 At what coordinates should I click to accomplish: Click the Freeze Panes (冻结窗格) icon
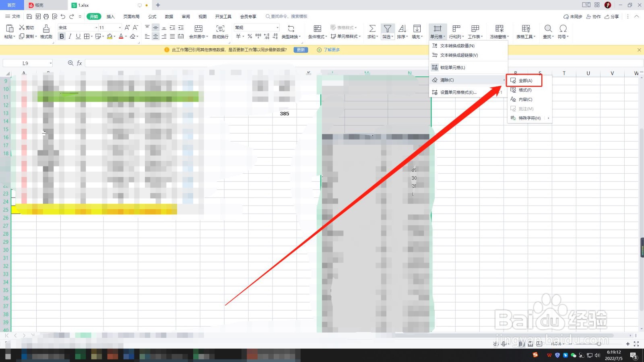500,29
